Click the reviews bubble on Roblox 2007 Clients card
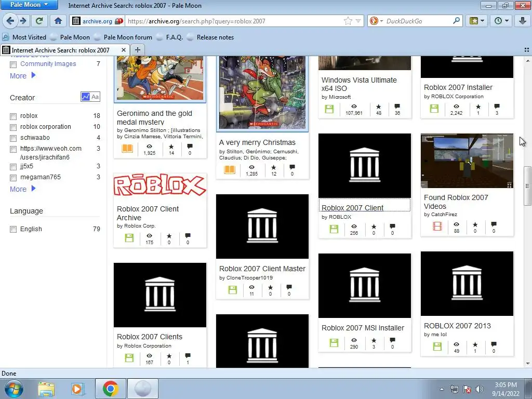532x399 pixels. pyautogui.click(x=188, y=355)
